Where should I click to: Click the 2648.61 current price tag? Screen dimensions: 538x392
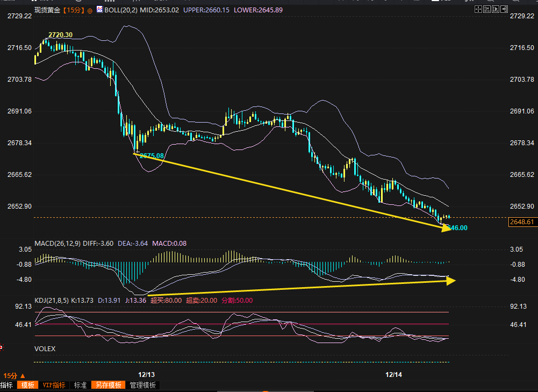[x=521, y=222]
